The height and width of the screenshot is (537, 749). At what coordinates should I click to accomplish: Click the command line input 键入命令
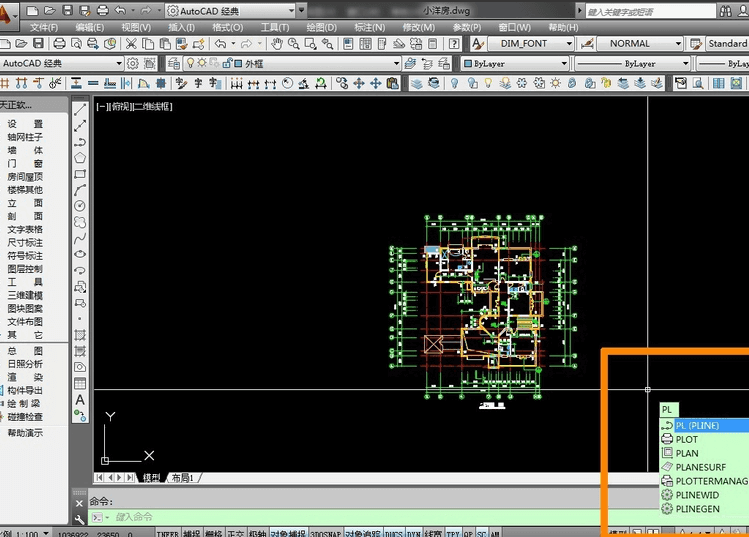click(345, 517)
